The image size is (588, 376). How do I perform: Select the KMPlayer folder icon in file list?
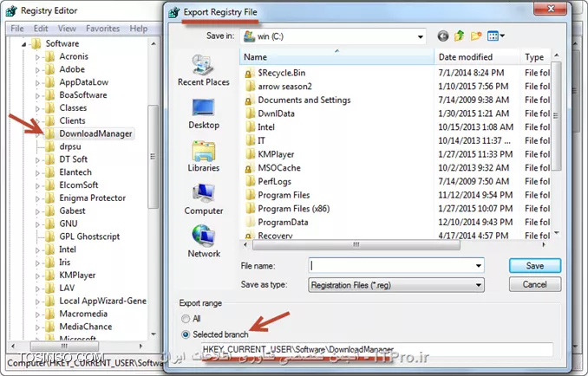point(250,154)
